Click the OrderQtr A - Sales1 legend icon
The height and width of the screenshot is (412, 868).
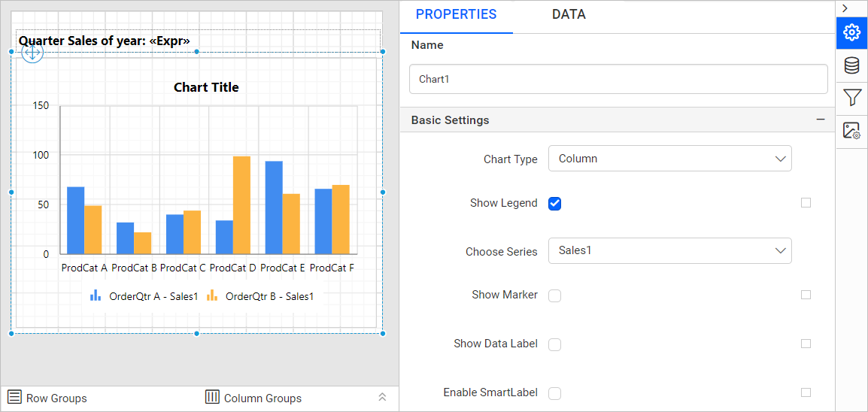click(96, 295)
